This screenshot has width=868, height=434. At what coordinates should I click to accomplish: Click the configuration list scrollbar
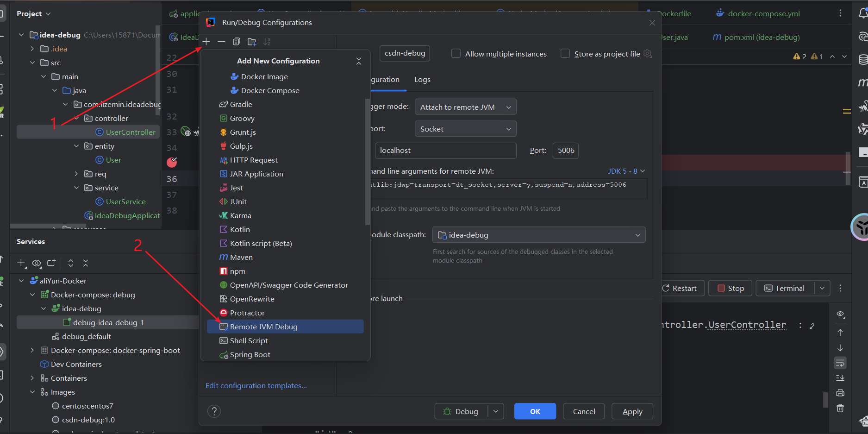pyautogui.click(x=368, y=162)
